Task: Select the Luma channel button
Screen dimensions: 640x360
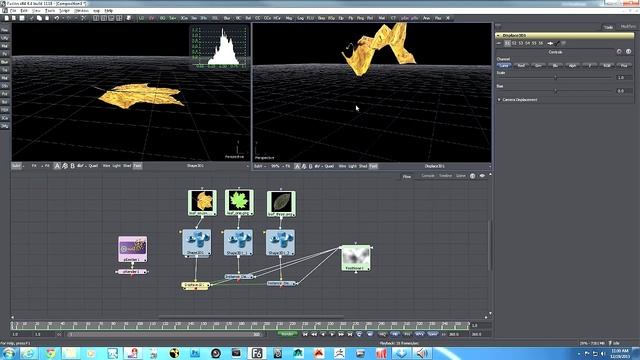Action: click(504, 65)
